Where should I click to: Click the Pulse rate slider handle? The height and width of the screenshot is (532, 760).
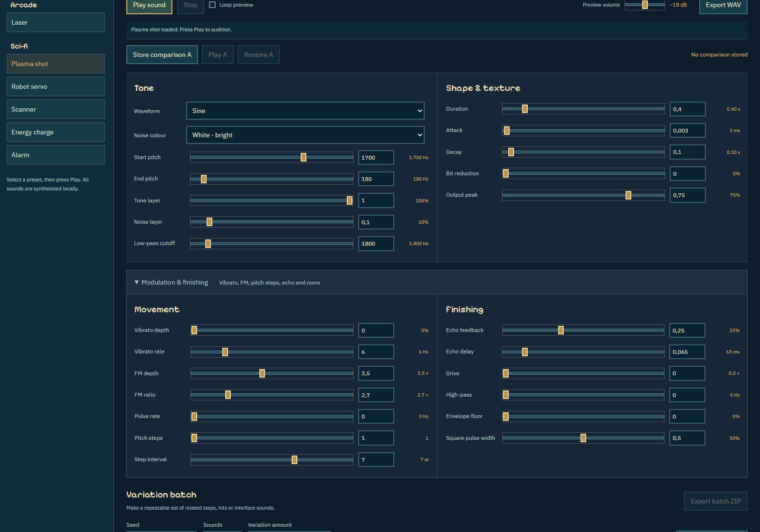click(194, 417)
